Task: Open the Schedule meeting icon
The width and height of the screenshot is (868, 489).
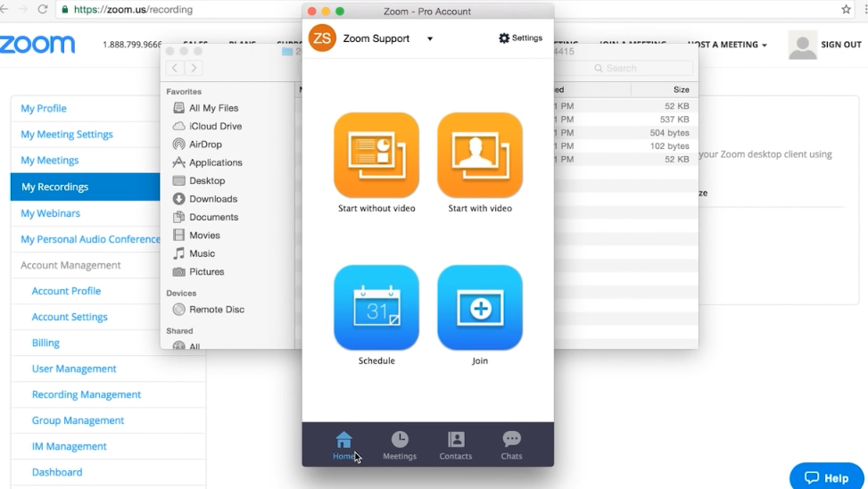Action: click(376, 308)
